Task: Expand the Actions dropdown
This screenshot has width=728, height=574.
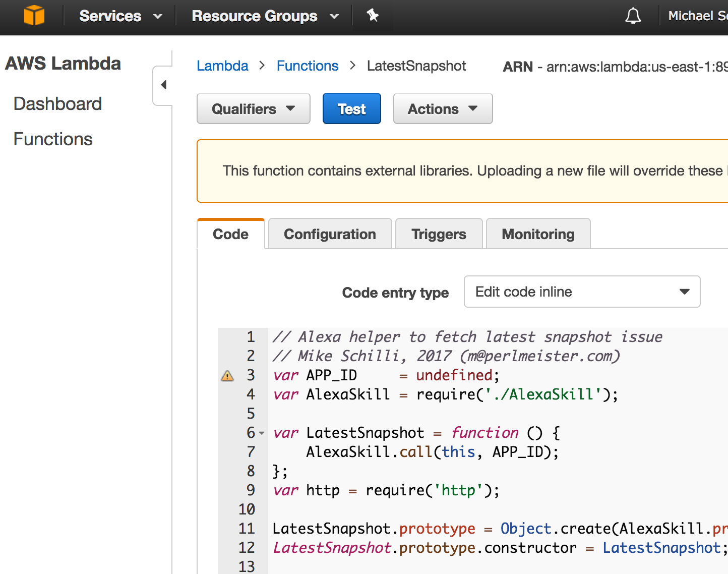Action: [443, 108]
